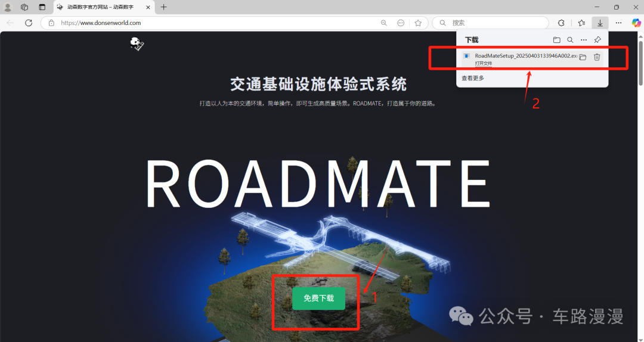The image size is (644, 342).
Task: Open the workspaces icon in title bar
Action: point(24,7)
